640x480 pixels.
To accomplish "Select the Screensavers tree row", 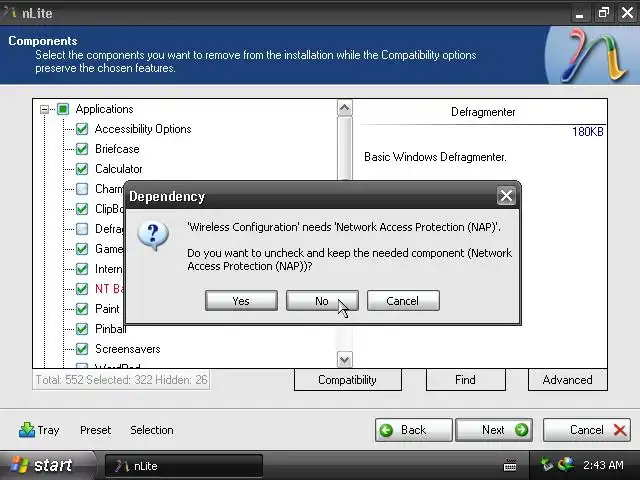I will click(128, 349).
